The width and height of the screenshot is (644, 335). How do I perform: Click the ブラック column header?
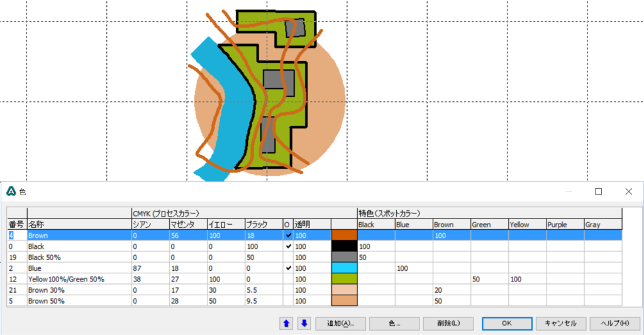[264, 224]
